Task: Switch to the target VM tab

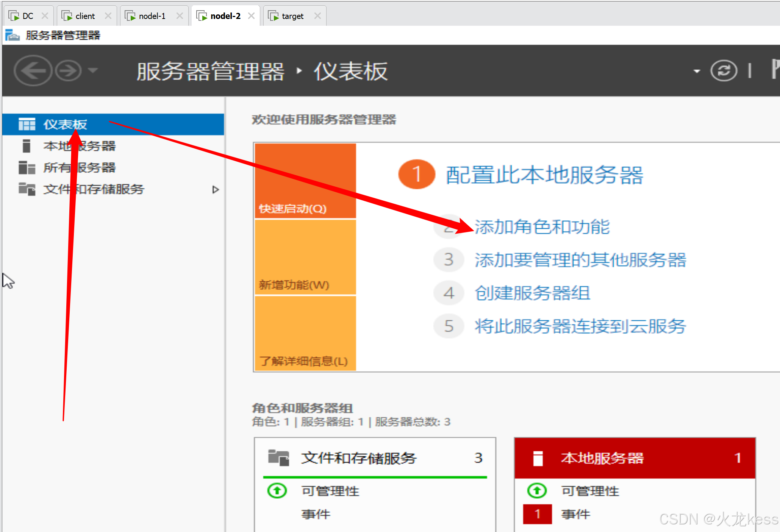Action: [292, 16]
